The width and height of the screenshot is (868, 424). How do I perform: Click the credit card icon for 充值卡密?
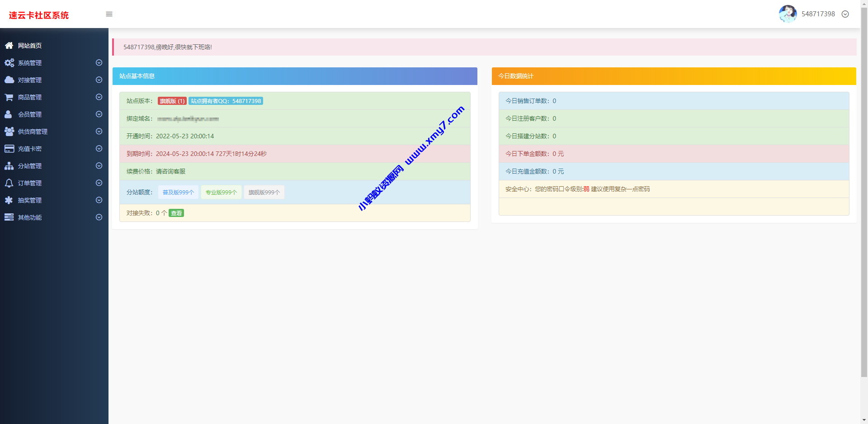[x=9, y=149]
